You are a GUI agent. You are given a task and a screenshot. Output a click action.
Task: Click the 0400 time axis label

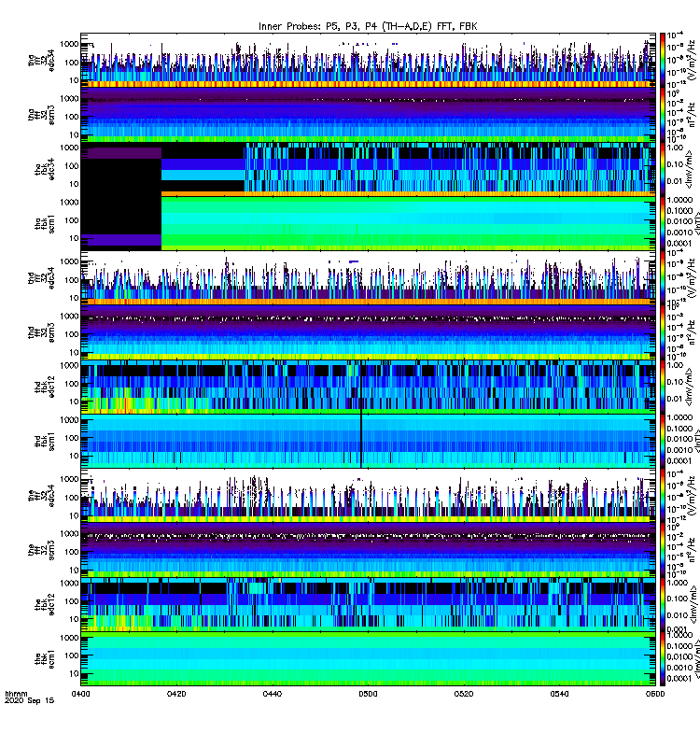(80, 694)
